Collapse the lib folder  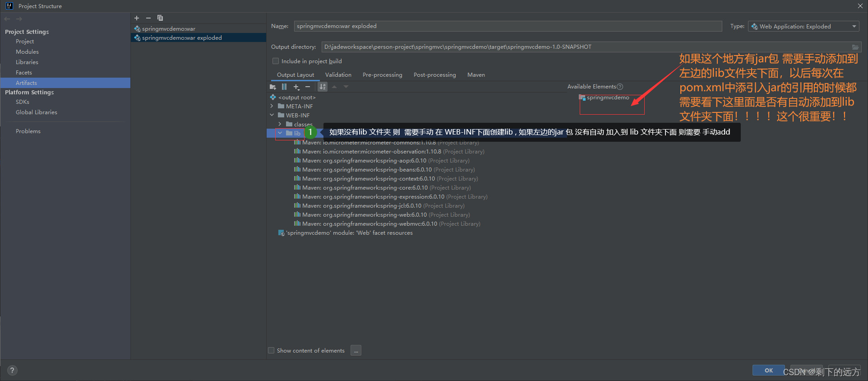[x=280, y=133]
